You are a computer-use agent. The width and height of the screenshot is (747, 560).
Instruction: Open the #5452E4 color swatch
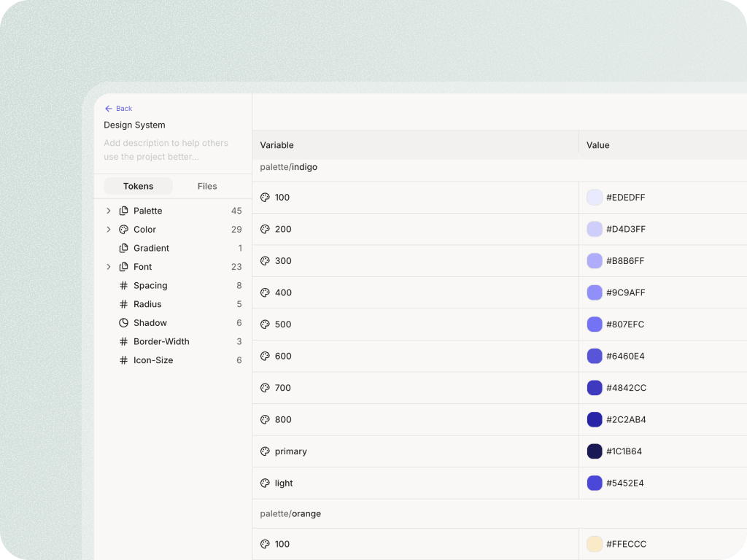tap(595, 483)
